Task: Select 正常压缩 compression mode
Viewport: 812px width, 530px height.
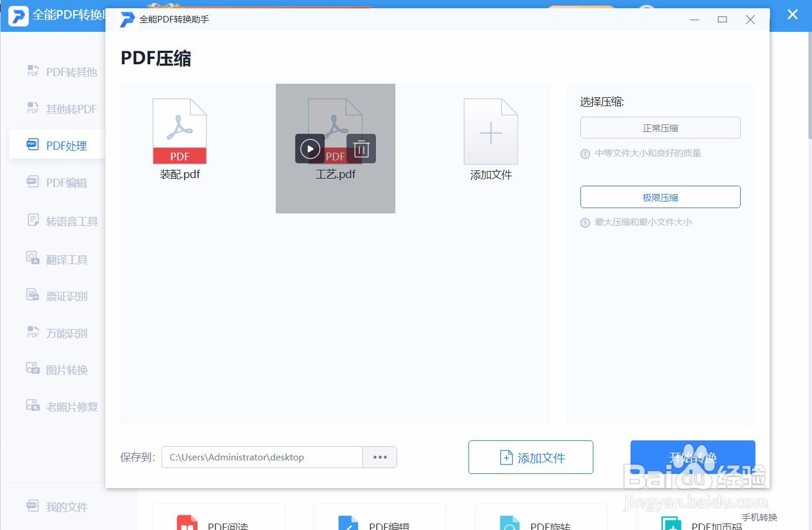Action: click(660, 127)
